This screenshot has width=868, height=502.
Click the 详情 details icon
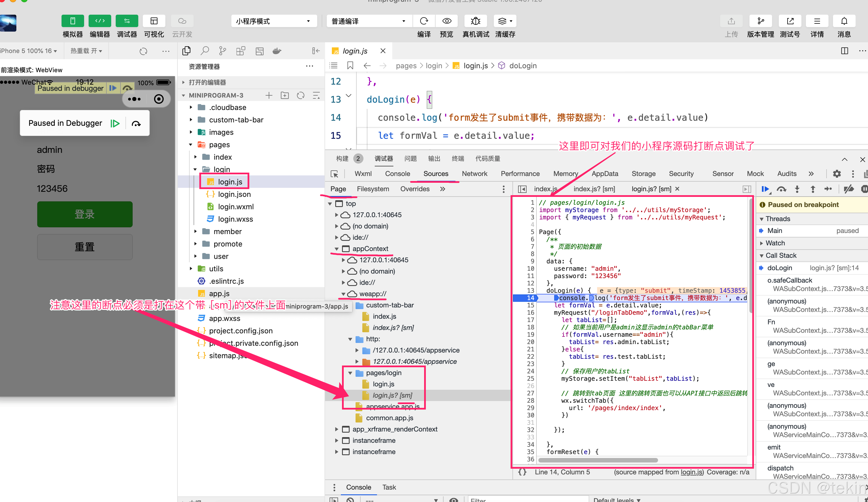pos(817,21)
